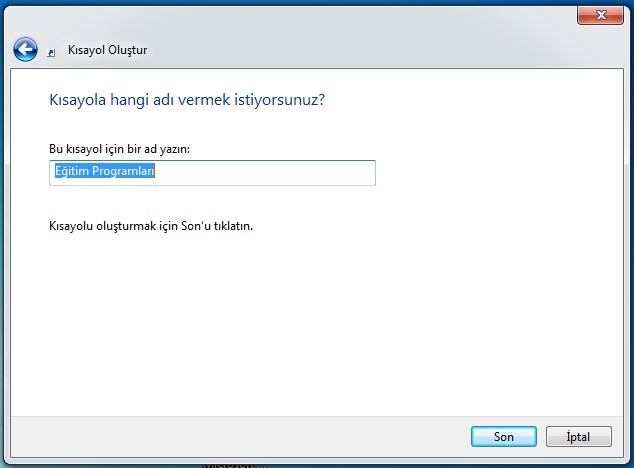This screenshot has height=468, width=634.
Task: Click the word Programları in the name field
Action: 125,172
